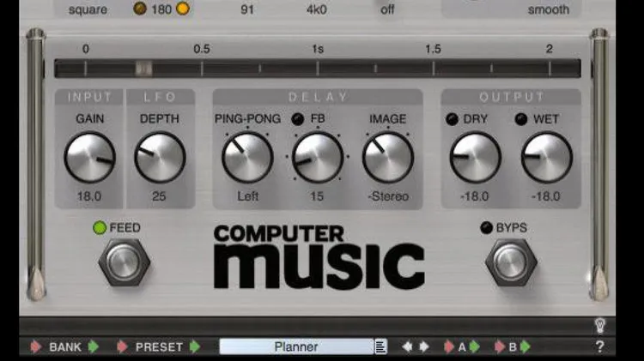Toggle the DRY output LED
The height and width of the screenshot is (361, 644).
(451, 119)
